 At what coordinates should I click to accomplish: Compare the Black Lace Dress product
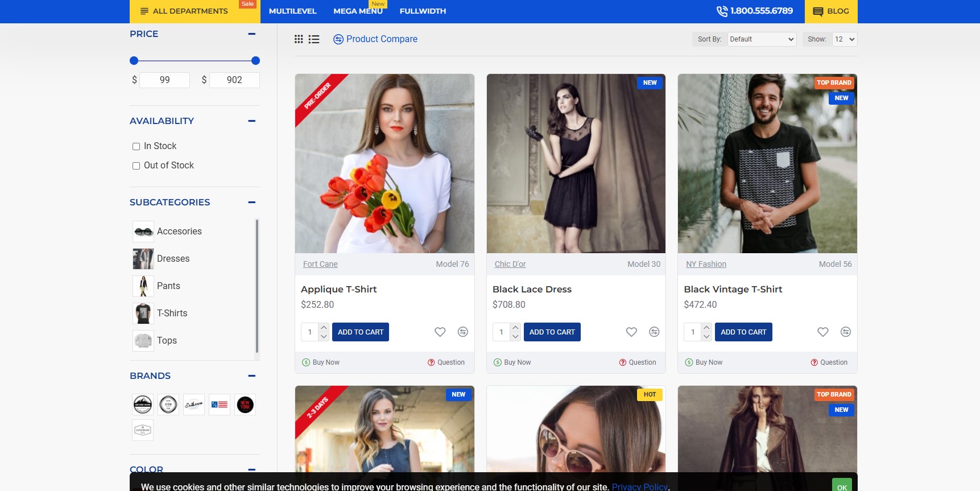[x=655, y=332]
